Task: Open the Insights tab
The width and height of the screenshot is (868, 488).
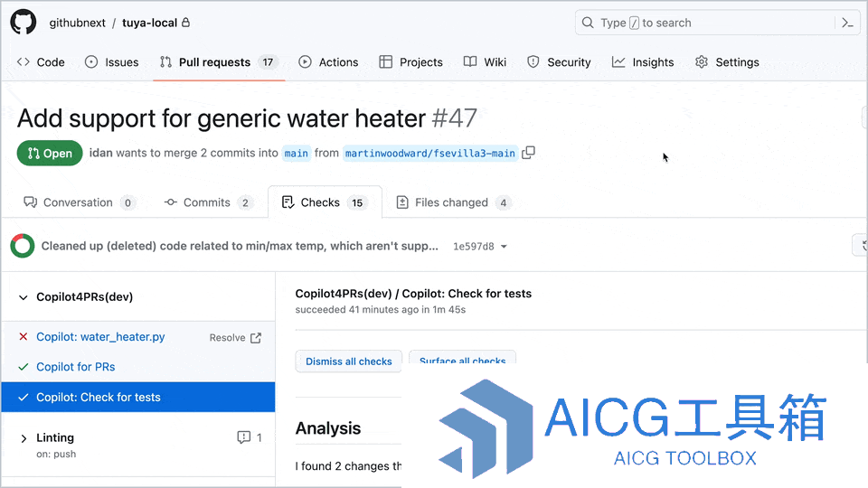Action: click(643, 62)
